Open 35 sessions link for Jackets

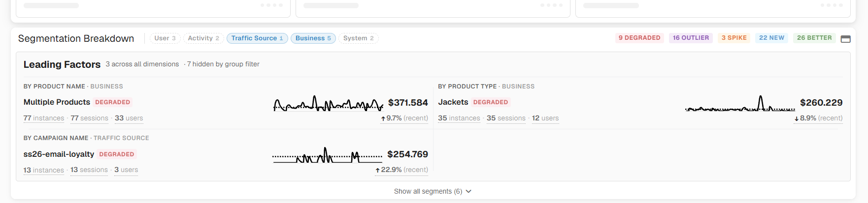coord(506,118)
